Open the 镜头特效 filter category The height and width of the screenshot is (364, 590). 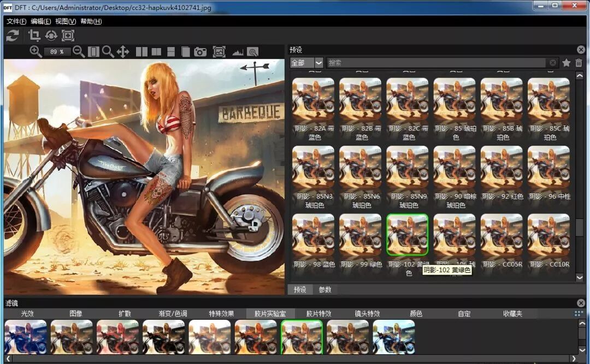click(x=367, y=314)
